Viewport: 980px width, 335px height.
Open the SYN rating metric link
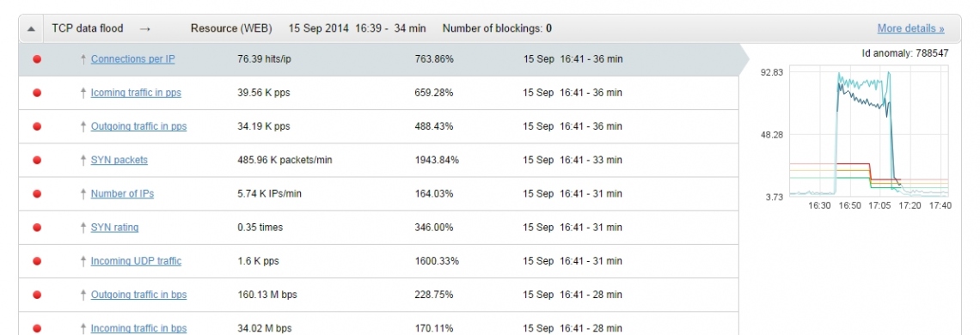(115, 228)
